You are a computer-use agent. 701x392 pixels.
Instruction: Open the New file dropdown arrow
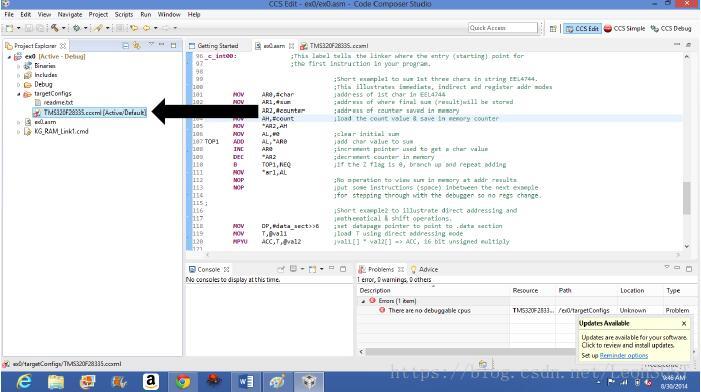click(18, 28)
